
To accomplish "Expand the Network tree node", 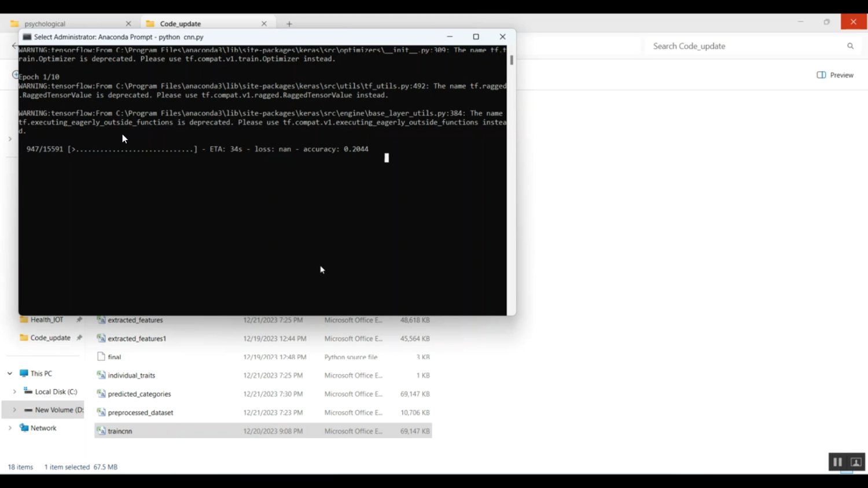I will pos(10,428).
